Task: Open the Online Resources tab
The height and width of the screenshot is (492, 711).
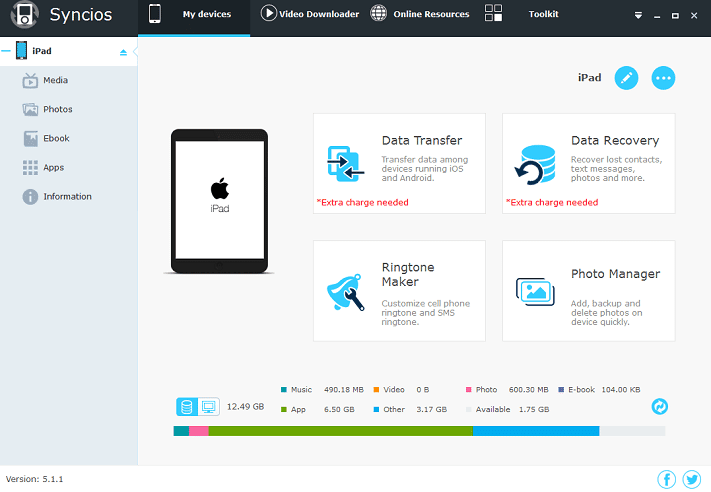Action: click(431, 14)
